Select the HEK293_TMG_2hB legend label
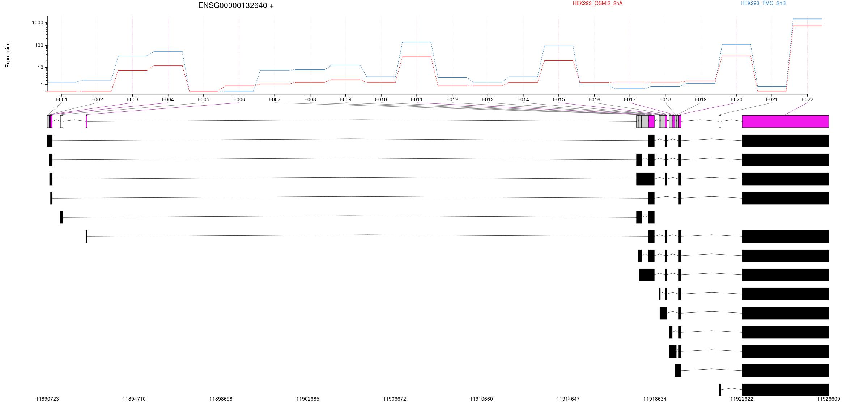868x405 pixels. click(763, 3)
